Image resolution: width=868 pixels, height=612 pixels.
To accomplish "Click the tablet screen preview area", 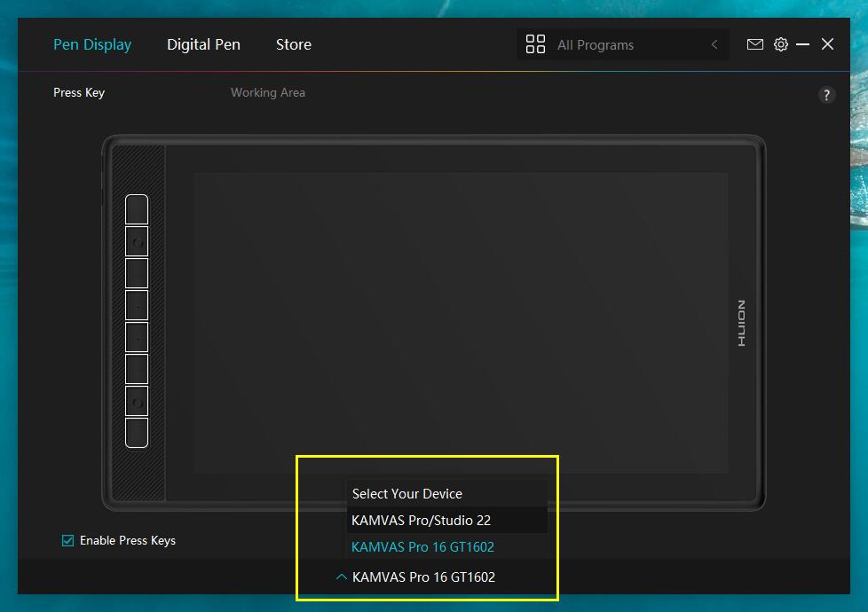I will tap(461, 323).
